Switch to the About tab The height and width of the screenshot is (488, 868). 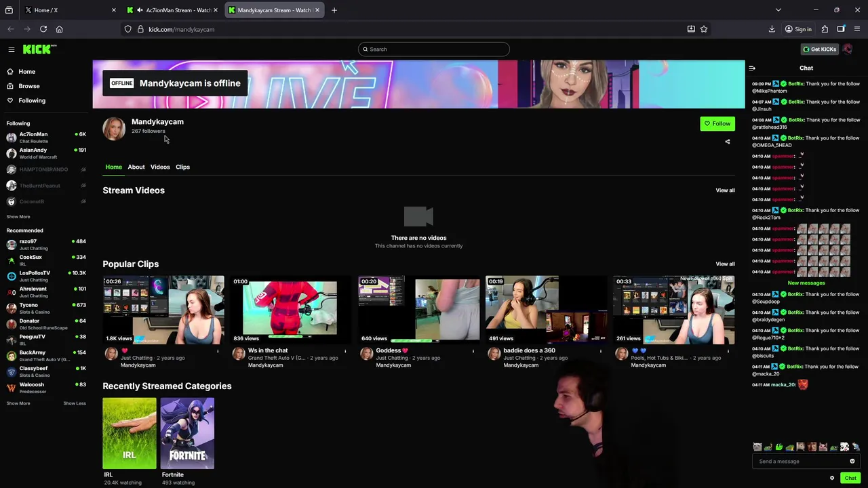pyautogui.click(x=136, y=167)
